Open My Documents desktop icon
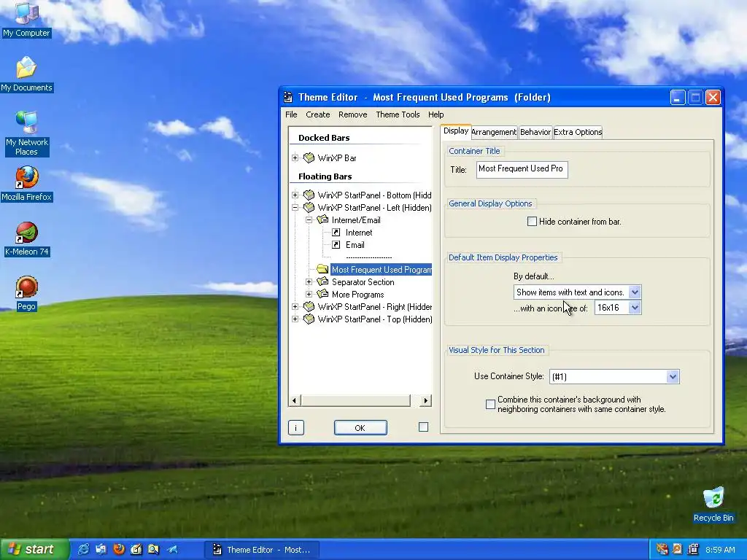 click(x=26, y=74)
